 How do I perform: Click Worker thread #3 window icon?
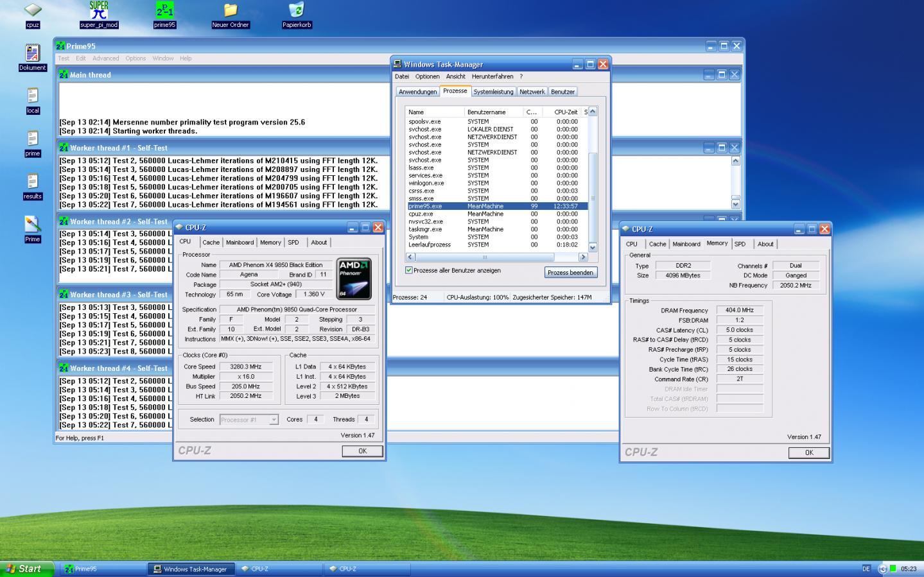click(x=64, y=295)
